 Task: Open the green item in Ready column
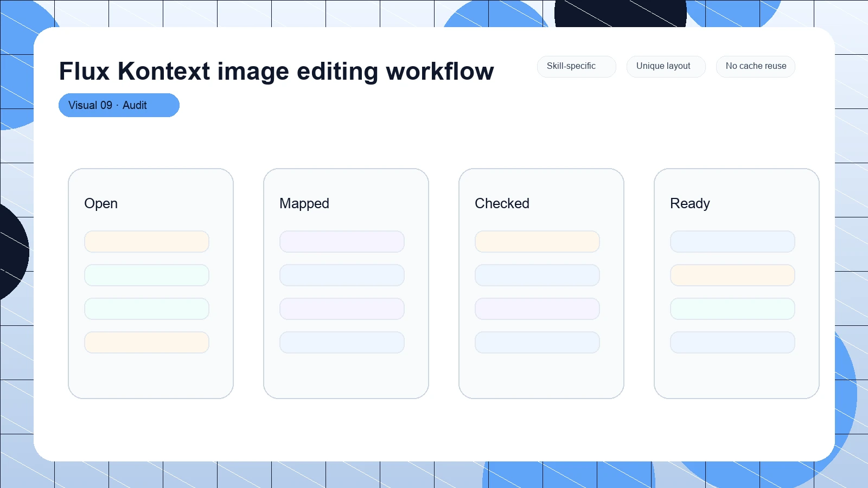pyautogui.click(x=732, y=309)
